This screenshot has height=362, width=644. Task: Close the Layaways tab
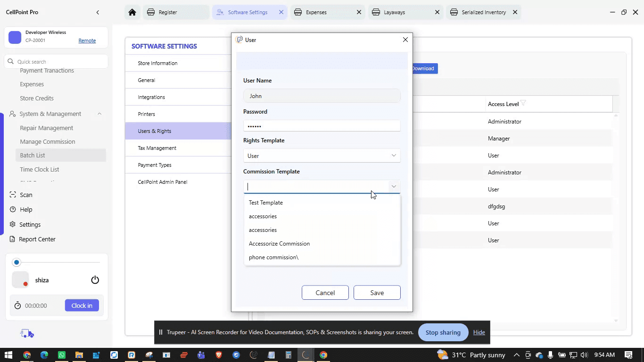[437, 12]
